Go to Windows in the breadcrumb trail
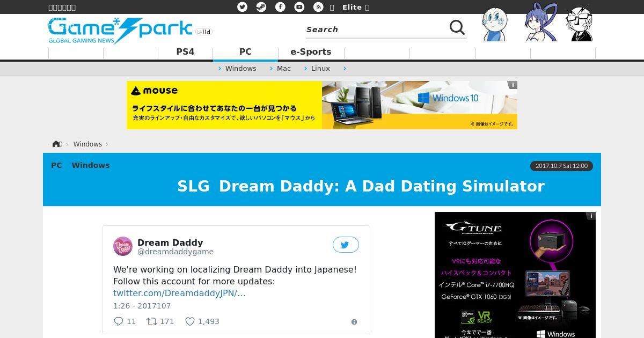This screenshot has height=338, width=644. 87,144
